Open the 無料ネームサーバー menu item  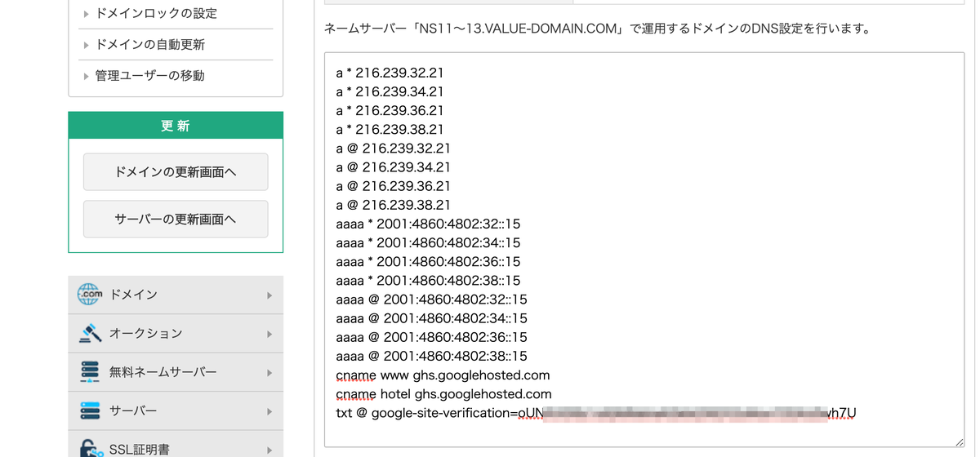coord(176,372)
